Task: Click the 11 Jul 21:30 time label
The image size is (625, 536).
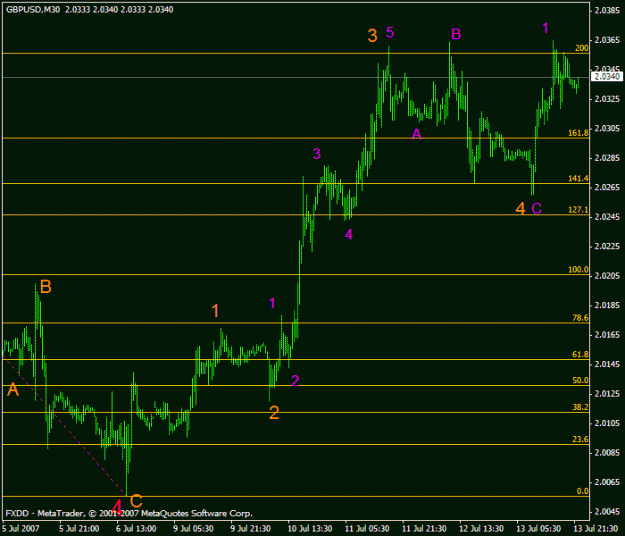Action: click(424, 529)
